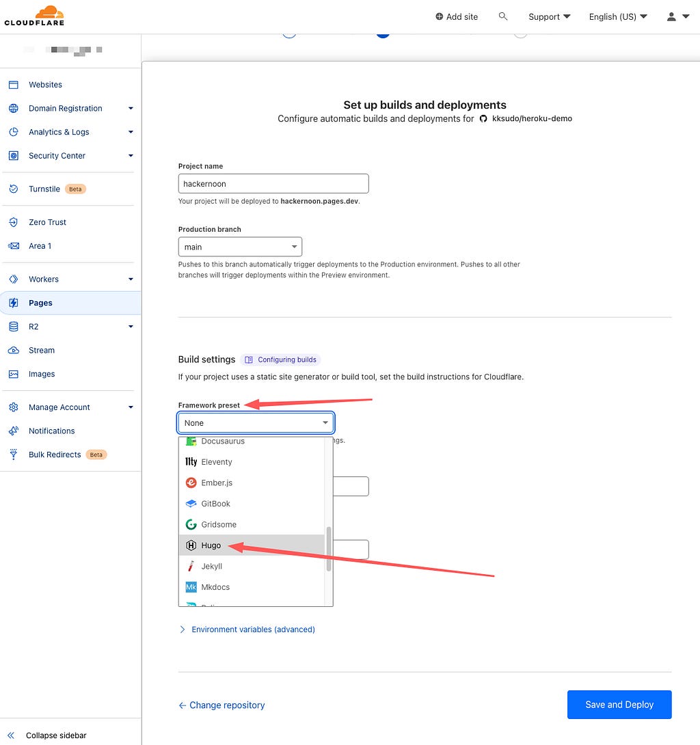Click the Jekyll logo in list
Screen dimensions: 700x745
(x=191, y=567)
